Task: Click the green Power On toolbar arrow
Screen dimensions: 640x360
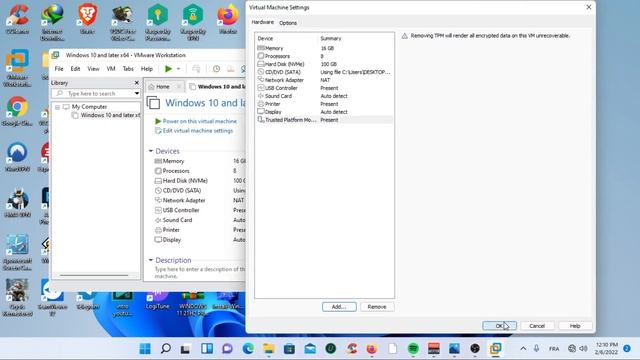Action: pos(168,69)
